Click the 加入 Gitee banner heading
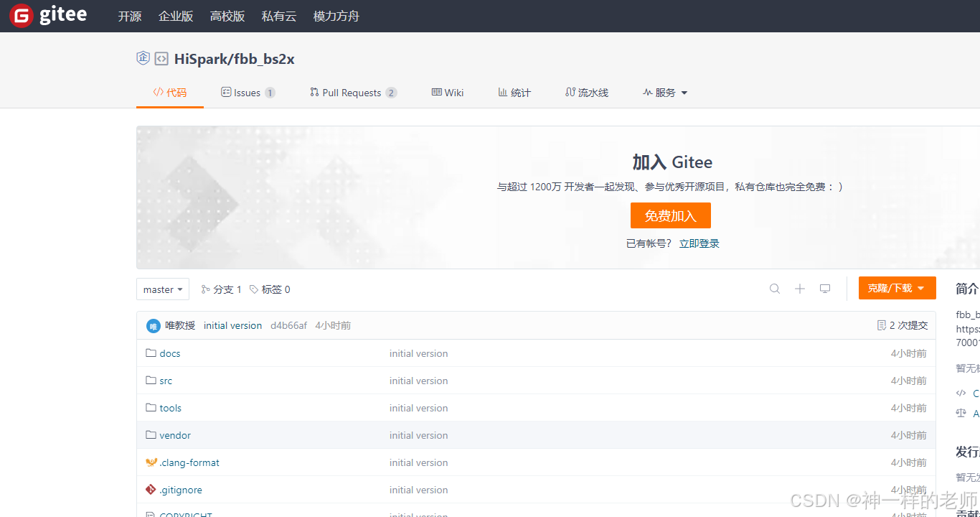 point(672,162)
